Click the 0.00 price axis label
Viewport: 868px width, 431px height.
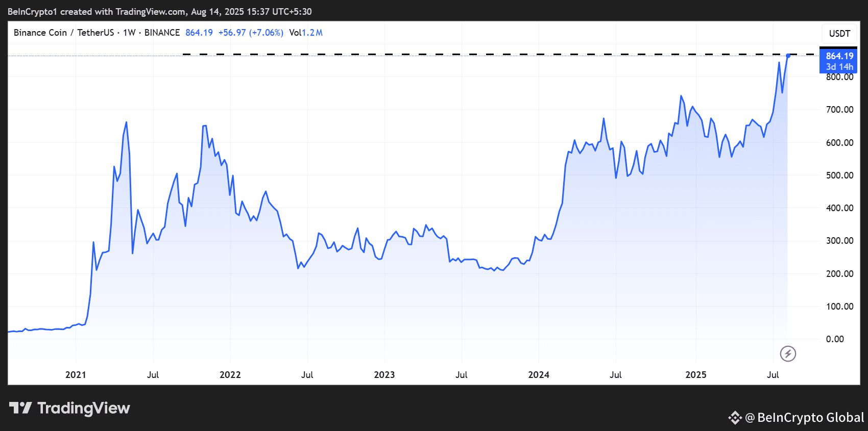point(835,339)
